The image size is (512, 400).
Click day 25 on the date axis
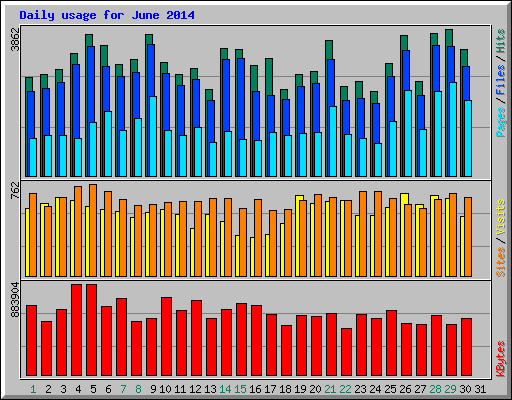click(x=390, y=389)
